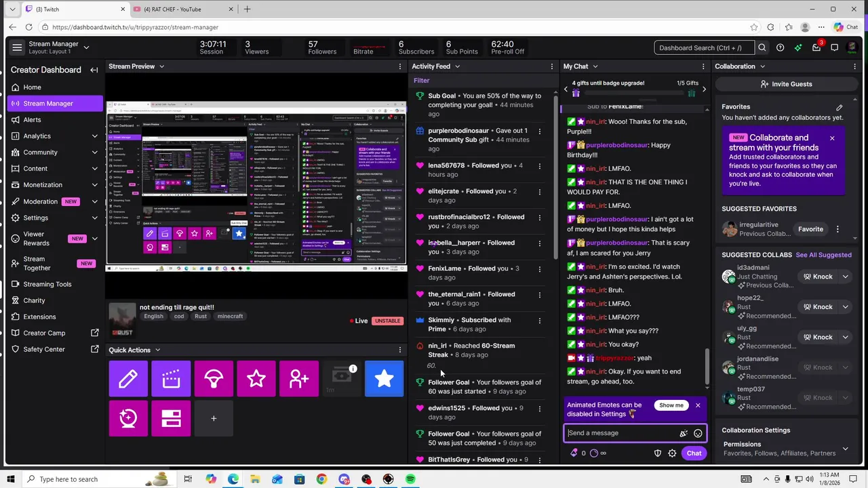This screenshot has height=488, width=868.
Task: Open three-dot options for irregularitive favorite
Action: click(x=837, y=229)
